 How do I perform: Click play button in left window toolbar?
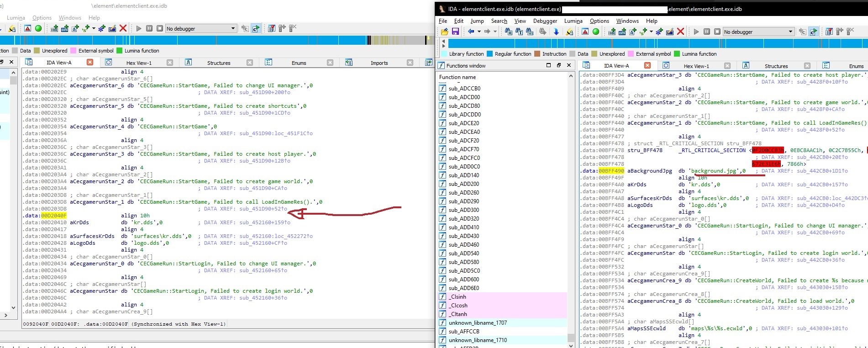coord(139,28)
